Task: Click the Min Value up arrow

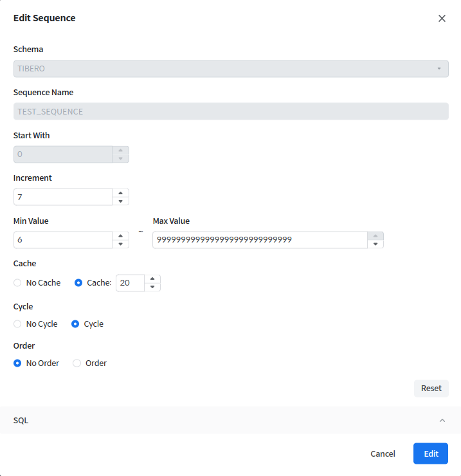Action: [120, 236]
